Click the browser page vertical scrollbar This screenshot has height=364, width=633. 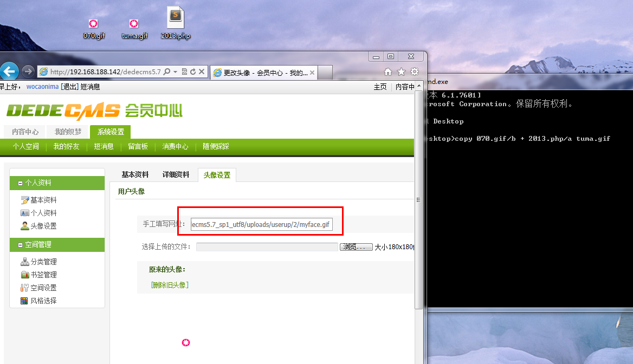418,199
